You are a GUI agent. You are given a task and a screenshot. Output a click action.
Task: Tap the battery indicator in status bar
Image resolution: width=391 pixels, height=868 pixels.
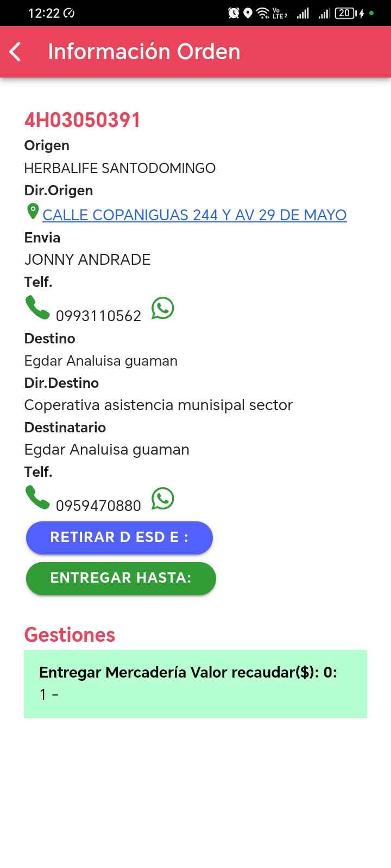tap(346, 13)
